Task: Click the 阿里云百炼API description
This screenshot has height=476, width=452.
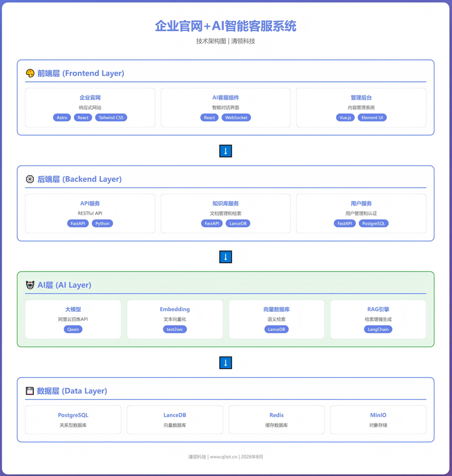Action: coord(73,320)
